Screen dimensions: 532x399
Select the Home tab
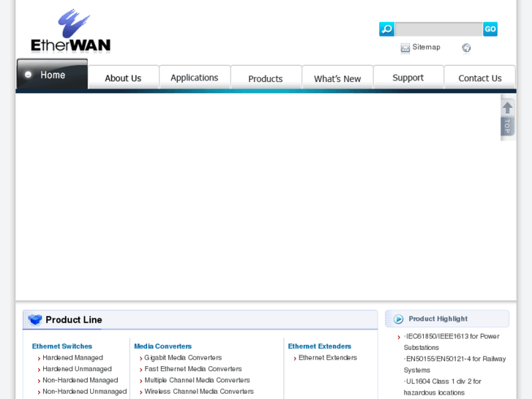pyautogui.click(x=52, y=74)
